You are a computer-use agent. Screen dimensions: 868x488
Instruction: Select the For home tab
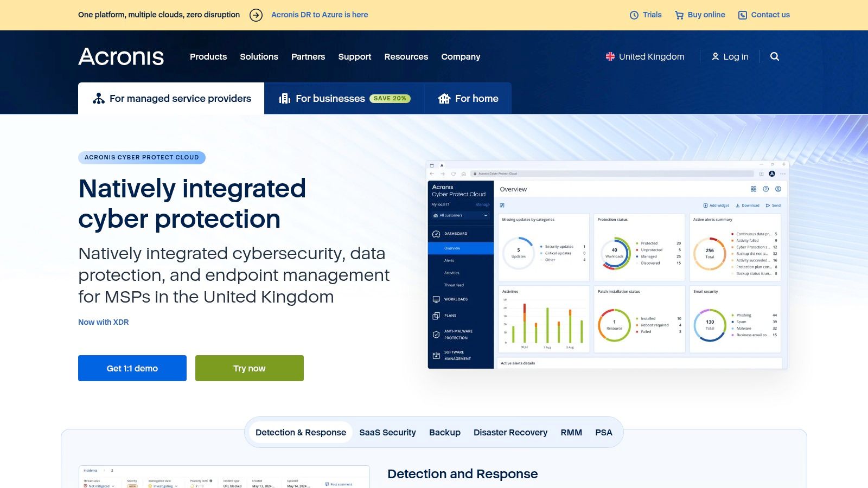[x=468, y=98]
